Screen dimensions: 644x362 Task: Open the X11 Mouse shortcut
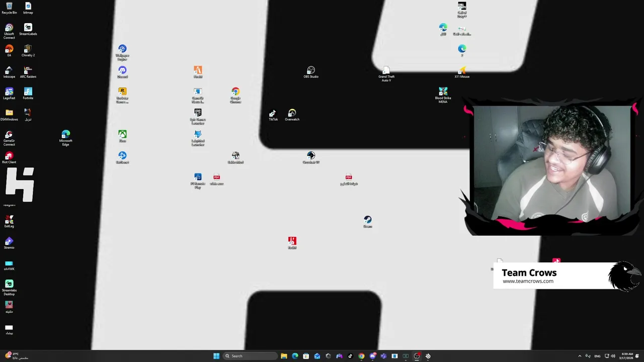coord(462,72)
